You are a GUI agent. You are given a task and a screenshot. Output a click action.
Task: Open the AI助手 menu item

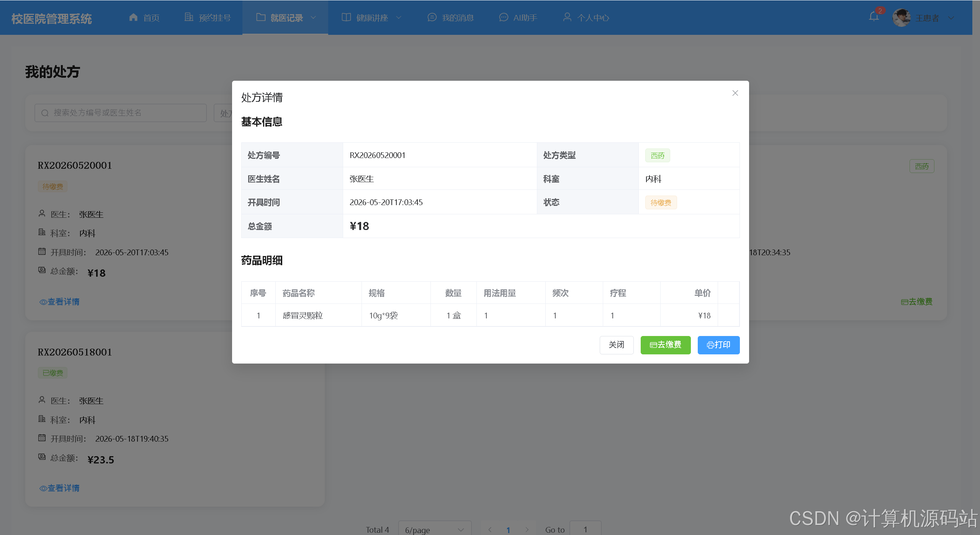coord(518,18)
